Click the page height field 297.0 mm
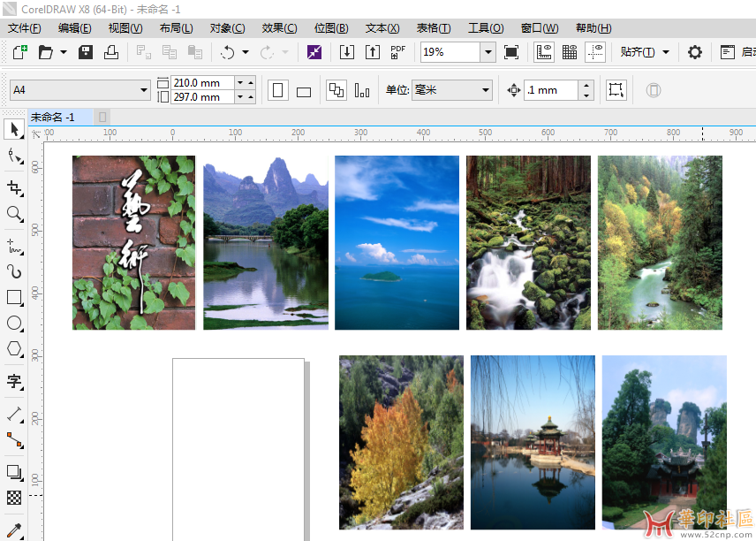The width and height of the screenshot is (756, 541). coord(202,97)
